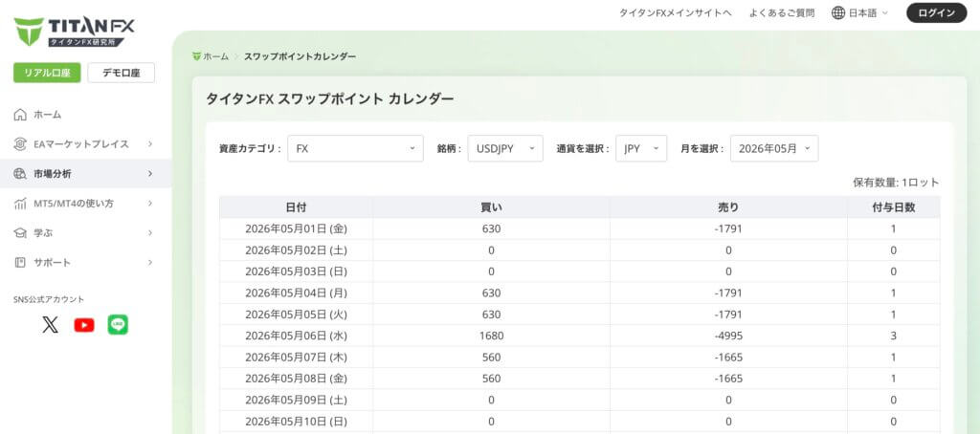
Task: Click タイタンFX スワップポイント カレンダー heading
Action: click(330, 98)
